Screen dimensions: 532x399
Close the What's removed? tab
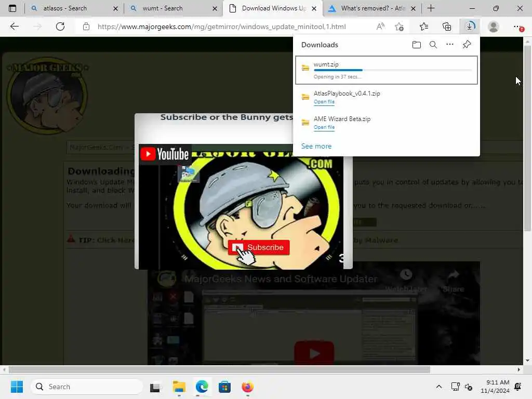413,8
